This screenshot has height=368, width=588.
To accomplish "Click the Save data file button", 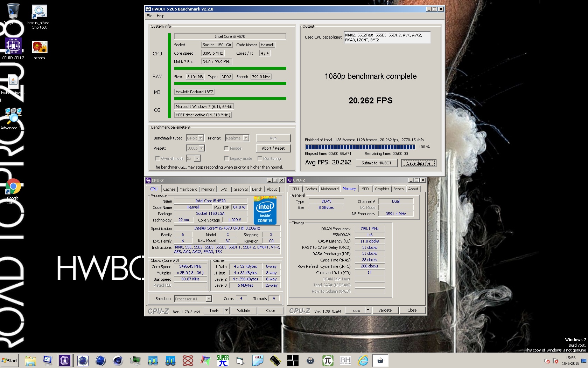I will pos(419,163).
